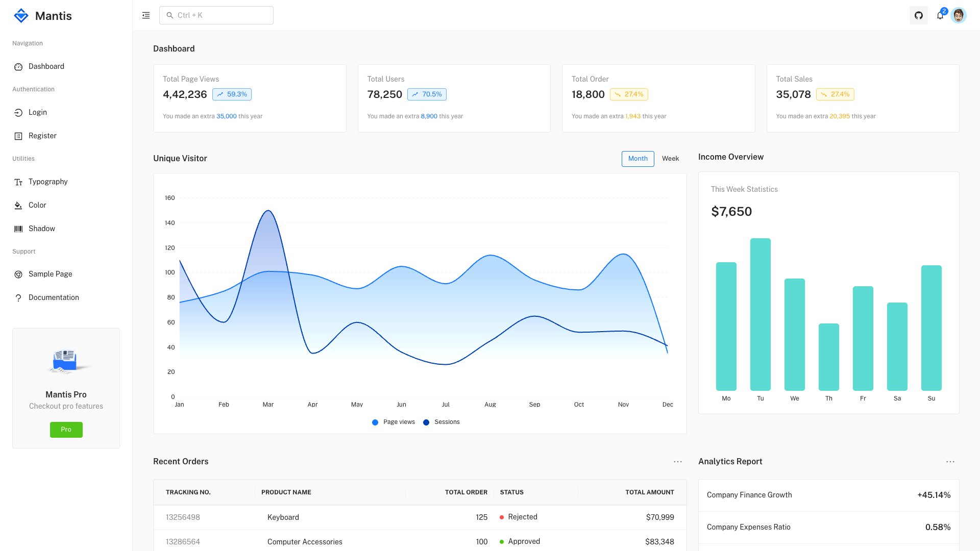Open the Dashboard navigation link
Viewport: 980px width, 551px height.
click(x=46, y=66)
